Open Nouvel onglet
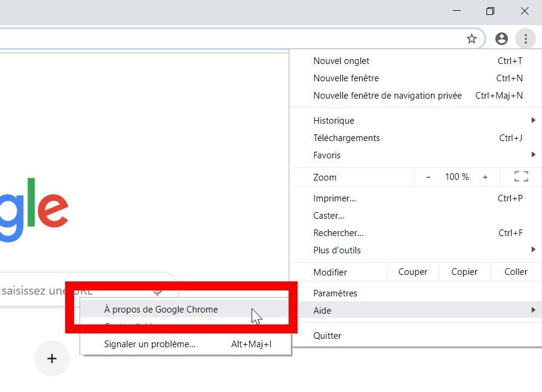 click(415, 61)
